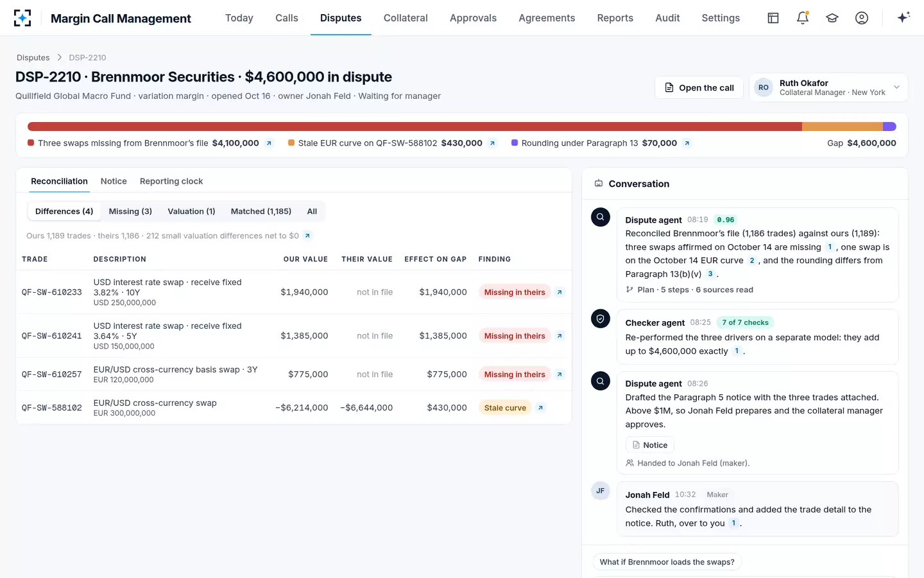Image resolution: width=924 pixels, height=578 pixels.
Task: Open the notifications bell
Action: [x=803, y=18]
